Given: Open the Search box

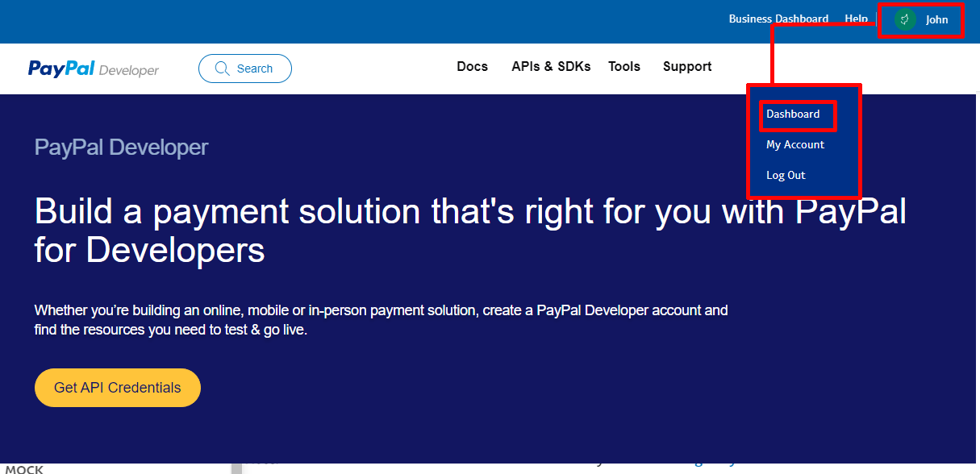Looking at the screenshot, I should pyautogui.click(x=245, y=69).
